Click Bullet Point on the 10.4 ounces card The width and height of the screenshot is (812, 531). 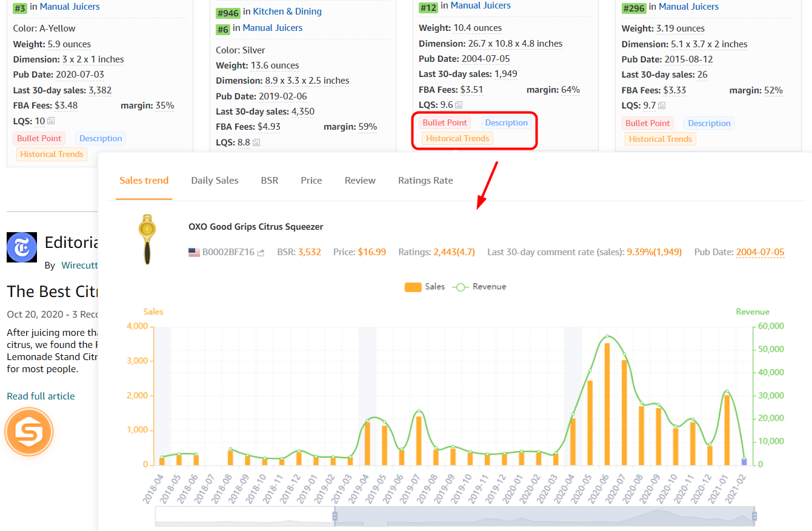(x=445, y=122)
